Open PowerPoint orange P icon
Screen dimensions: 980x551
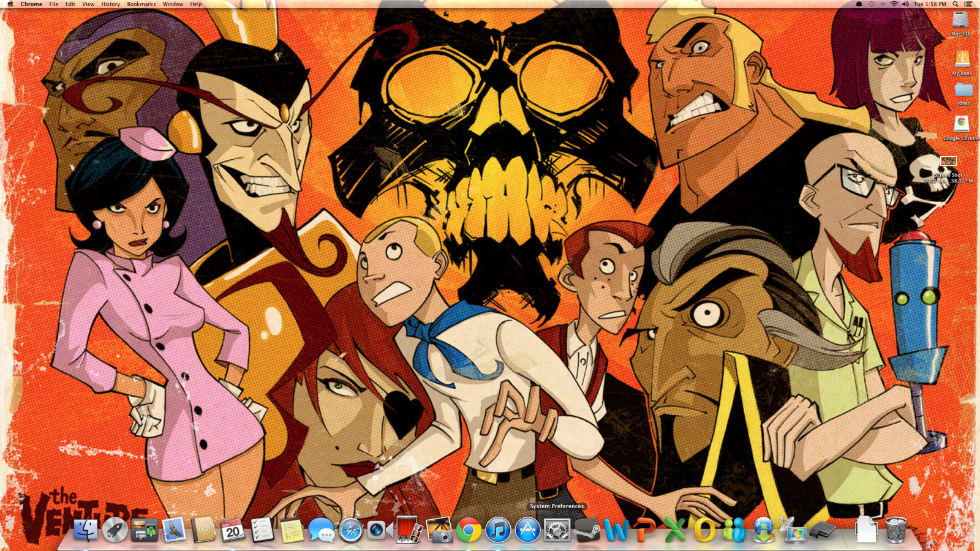pos(646,530)
